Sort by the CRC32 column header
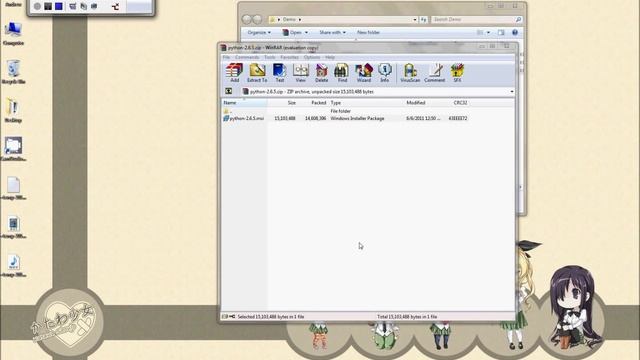This screenshot has height=360, width=640. (460, 103)
